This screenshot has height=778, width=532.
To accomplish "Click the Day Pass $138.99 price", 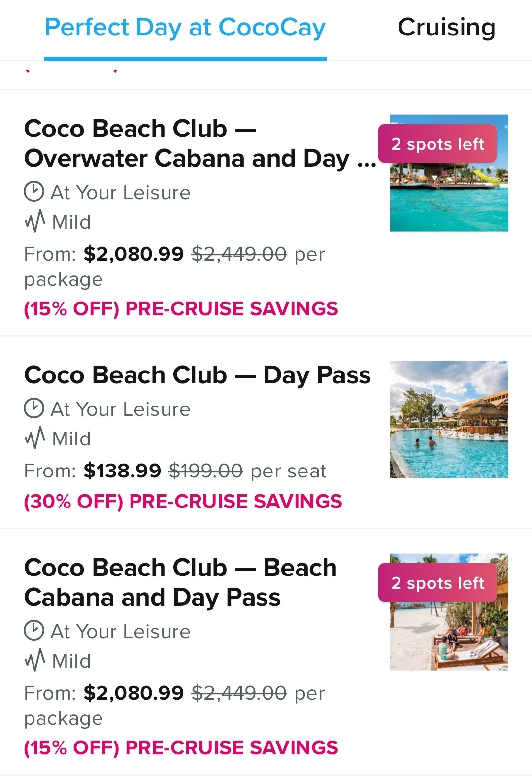I will 122,471.
